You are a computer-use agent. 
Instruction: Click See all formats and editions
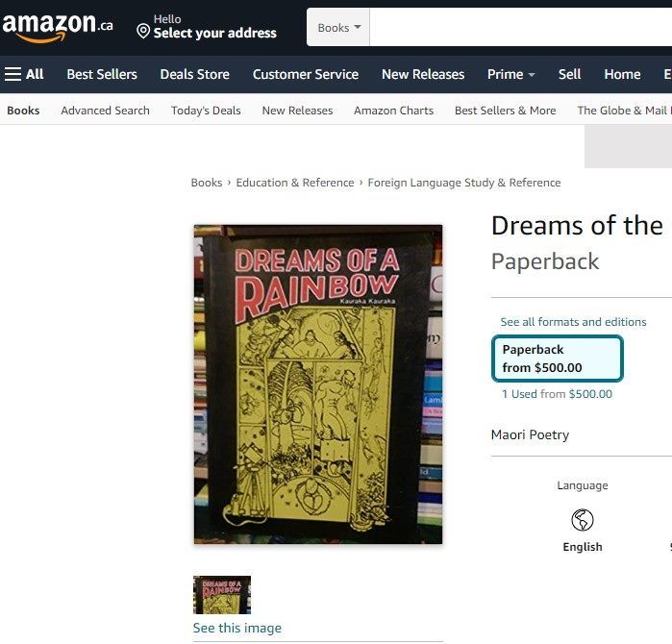click(x=573, y=322)
